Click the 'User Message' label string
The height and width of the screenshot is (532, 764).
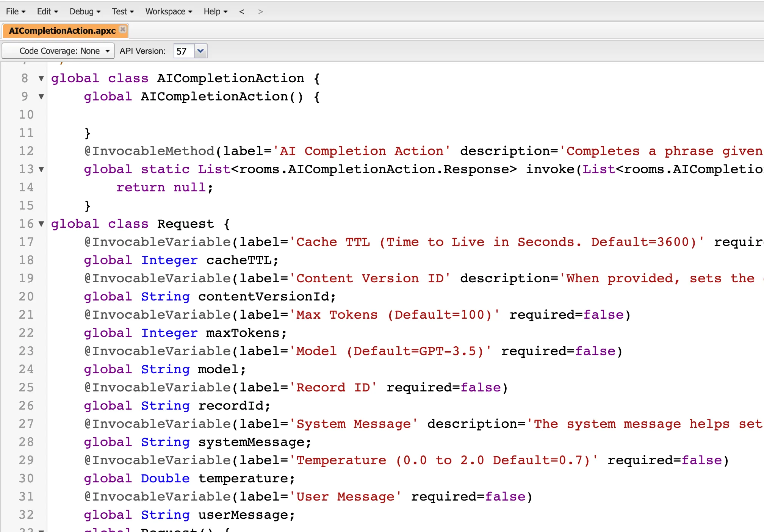pos(345,497)
